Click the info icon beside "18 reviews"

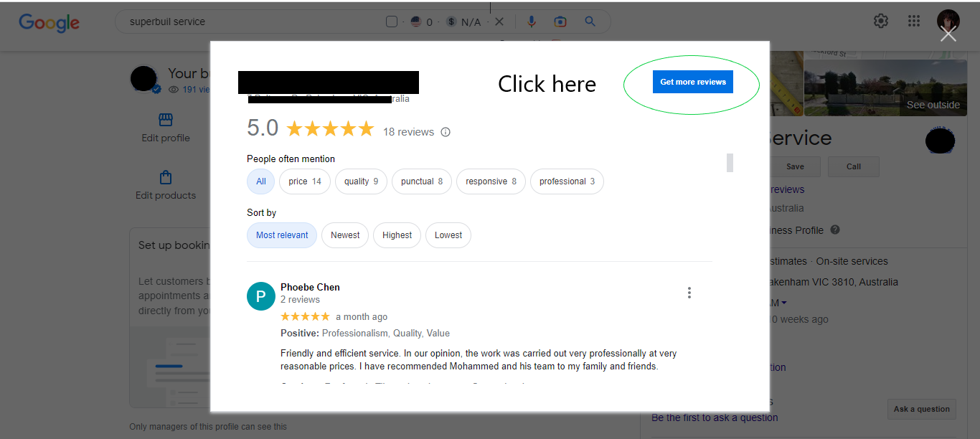[x=446, y=131]
